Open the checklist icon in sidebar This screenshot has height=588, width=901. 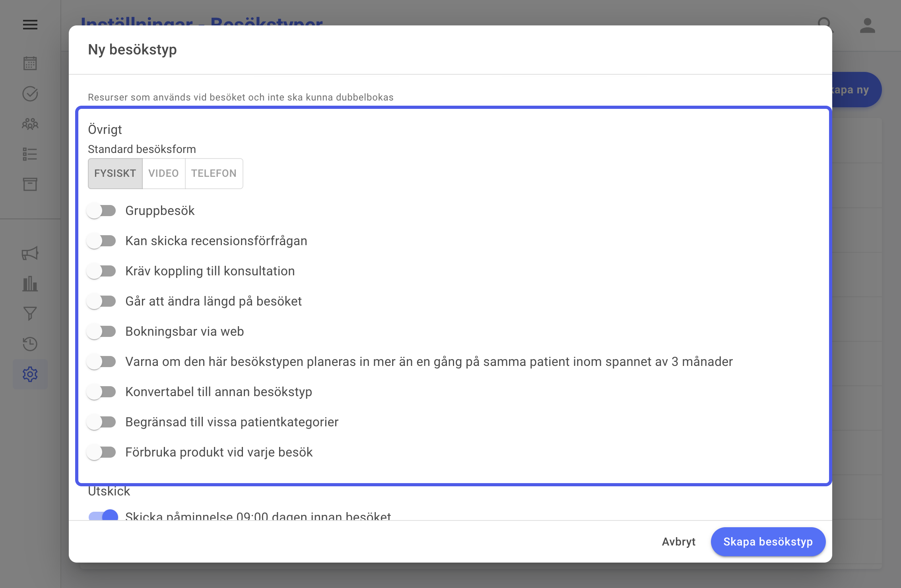click(30, 154)
